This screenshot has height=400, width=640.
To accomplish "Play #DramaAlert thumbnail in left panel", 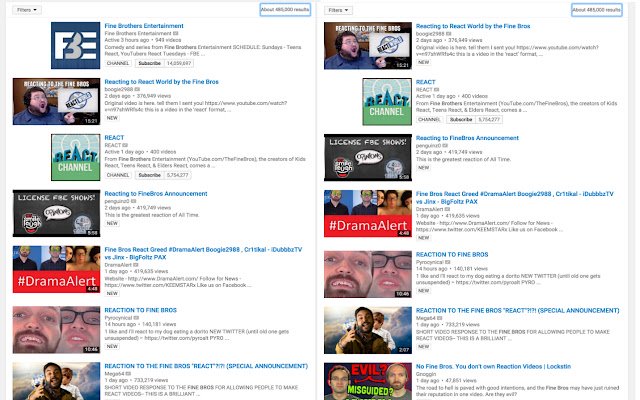I will [x=56, y=269].
